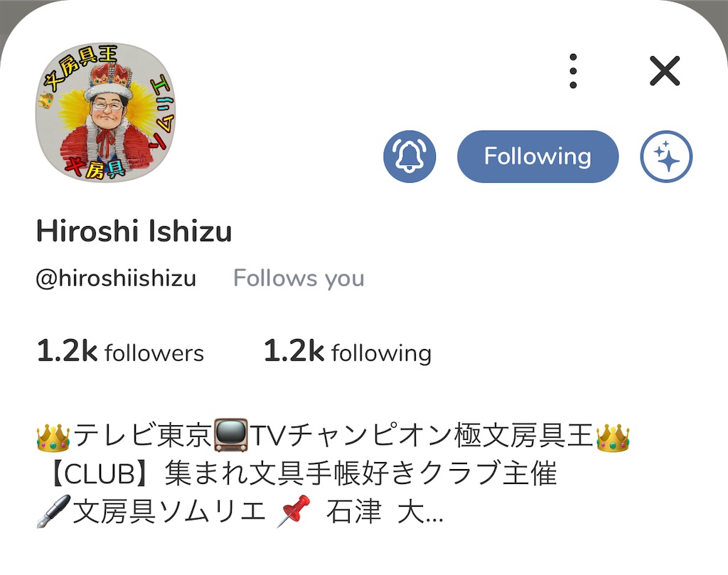The height and width of the screenshot is (575, 728).
Task: Click the Following button to unfollow
Action: coord(537,156)
